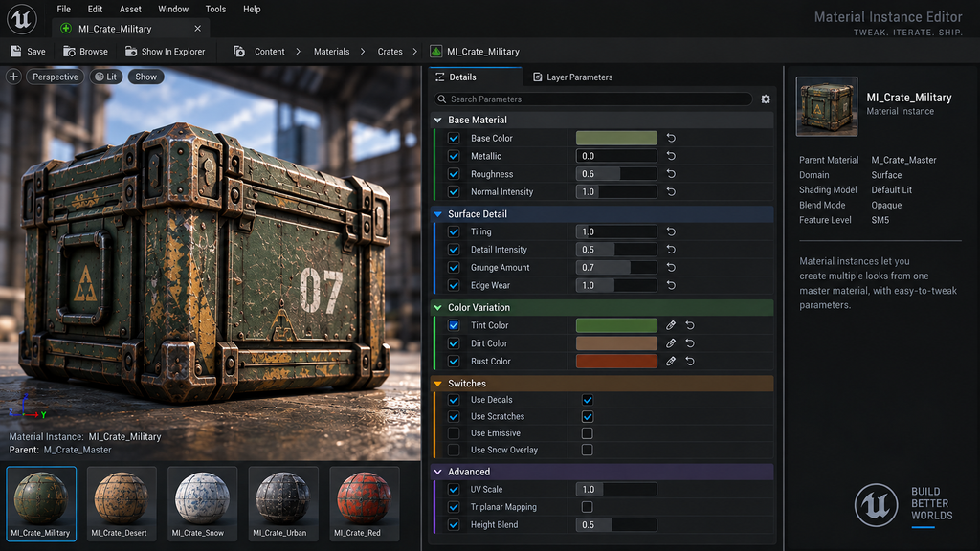Reset Tiling value arrow icon
The height and width of the screenshot is (551, 980).
[671, 231]
